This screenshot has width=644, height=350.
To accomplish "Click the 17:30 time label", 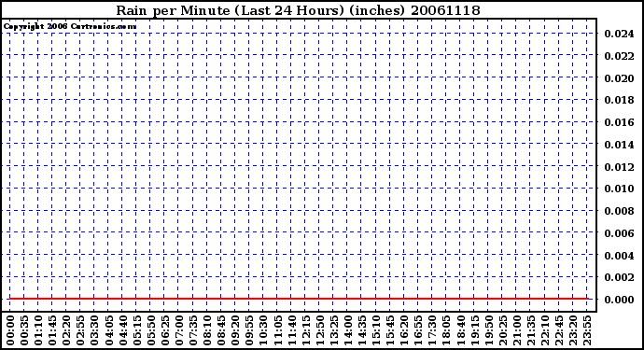I will click(x=432, y=330).
